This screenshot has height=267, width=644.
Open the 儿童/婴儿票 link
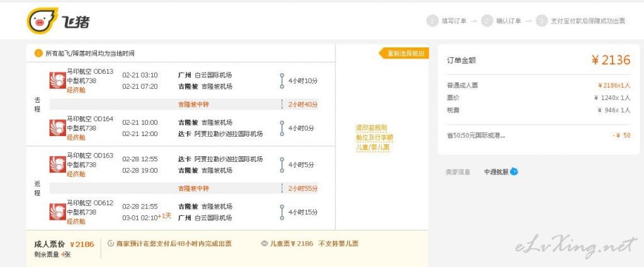pyautogui.click(x=373, y=147)
